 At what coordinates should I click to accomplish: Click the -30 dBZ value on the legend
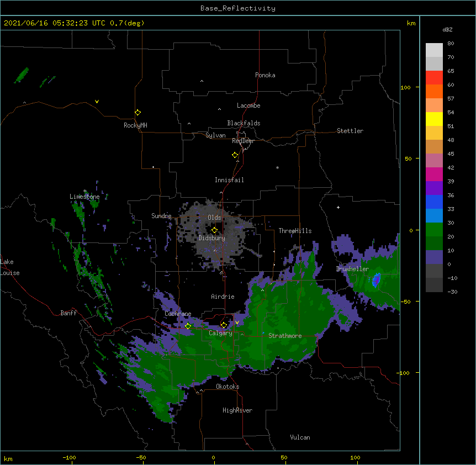pos(452,292)
